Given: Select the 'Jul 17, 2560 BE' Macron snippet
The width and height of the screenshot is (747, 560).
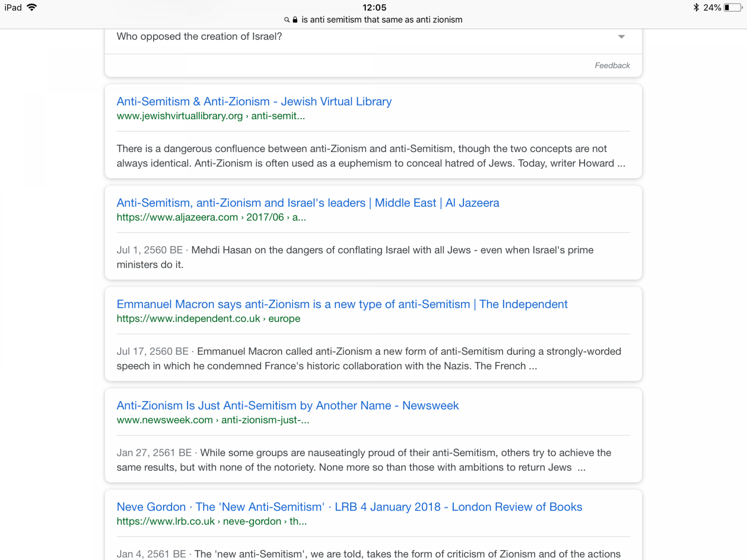Looking at the screenshot, I should (x=369, y=359).
